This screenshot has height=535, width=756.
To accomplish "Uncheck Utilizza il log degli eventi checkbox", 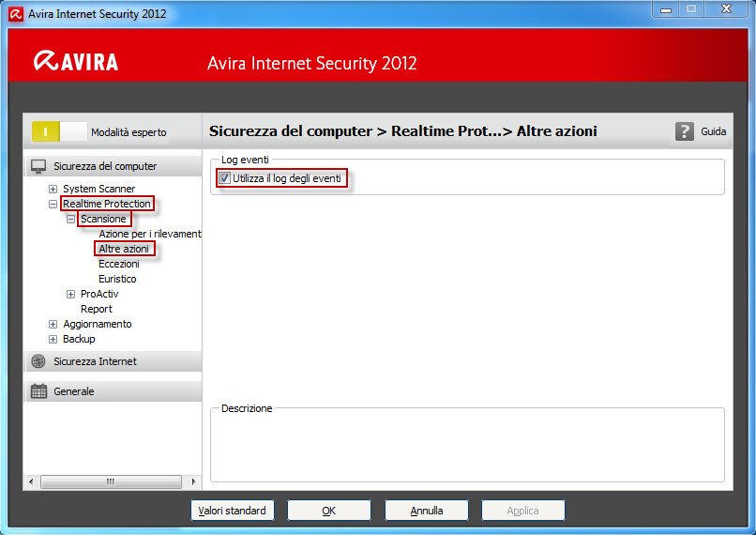I will (224, 178).
